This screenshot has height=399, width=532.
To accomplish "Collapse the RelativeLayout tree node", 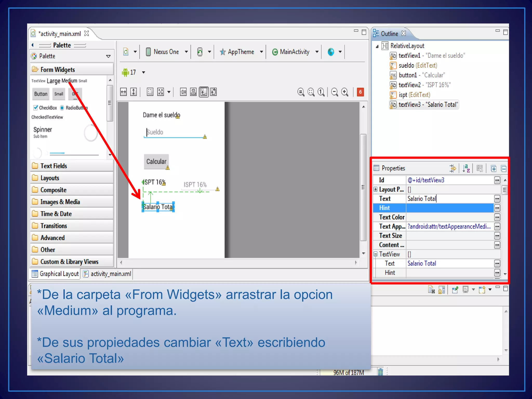I will pos(377,46).
